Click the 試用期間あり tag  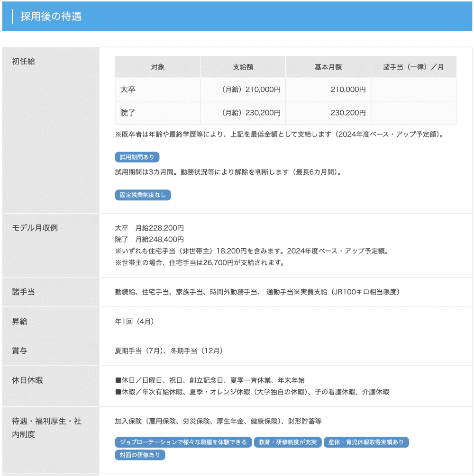137,157
